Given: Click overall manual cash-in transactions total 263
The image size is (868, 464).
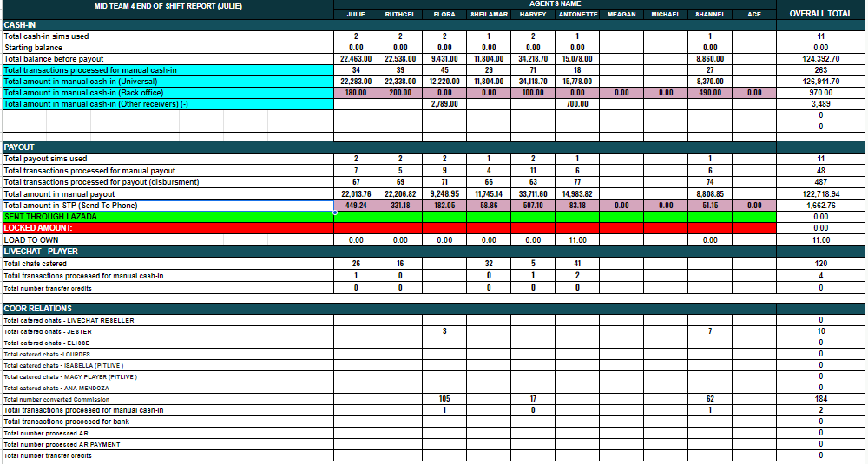Looking at the screenshot, I should (x=821, y=70).
